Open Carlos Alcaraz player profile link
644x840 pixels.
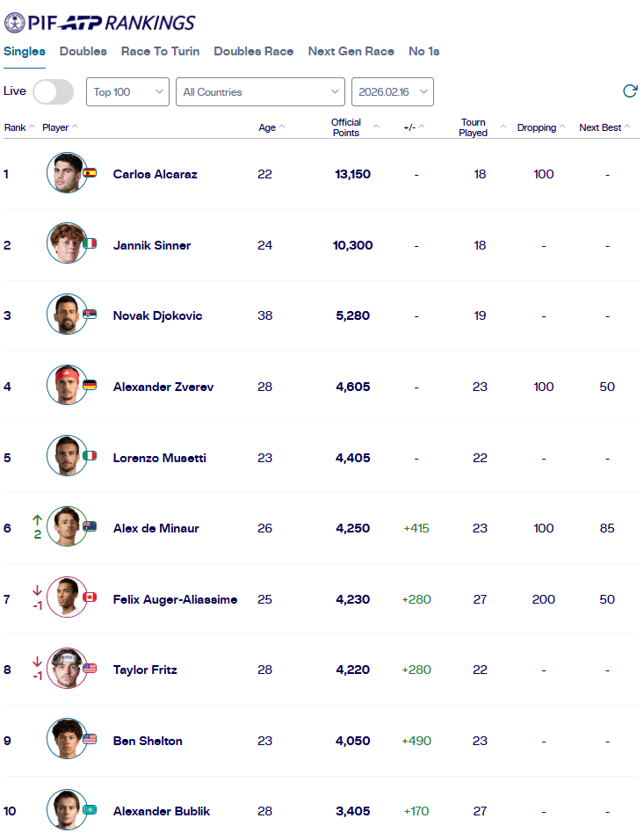pyautogui.click(x=155, y=175)
